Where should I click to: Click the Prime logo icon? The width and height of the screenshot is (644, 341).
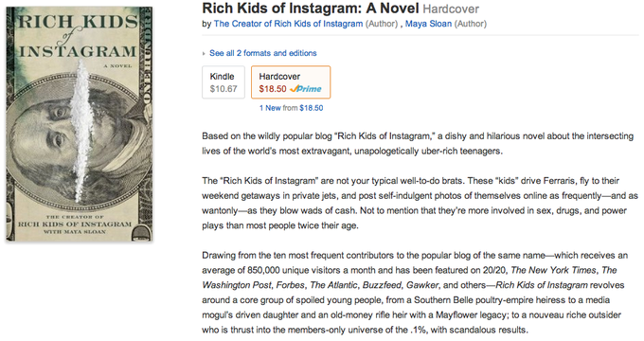pos(306,89)
